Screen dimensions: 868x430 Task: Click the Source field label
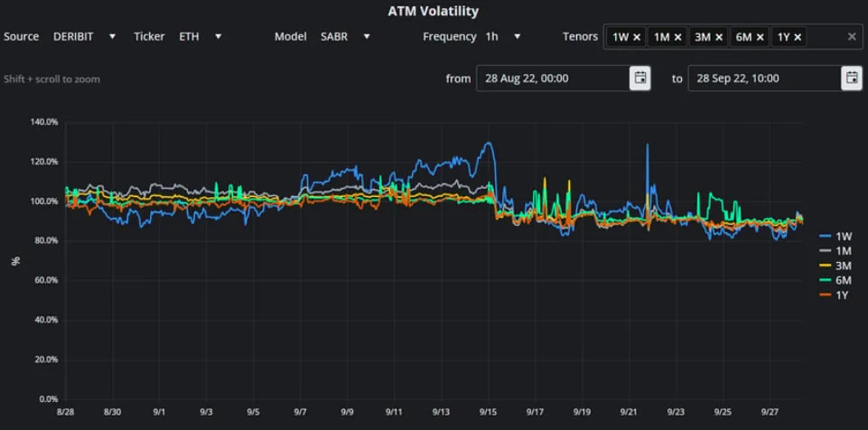[x=21, y=36]
